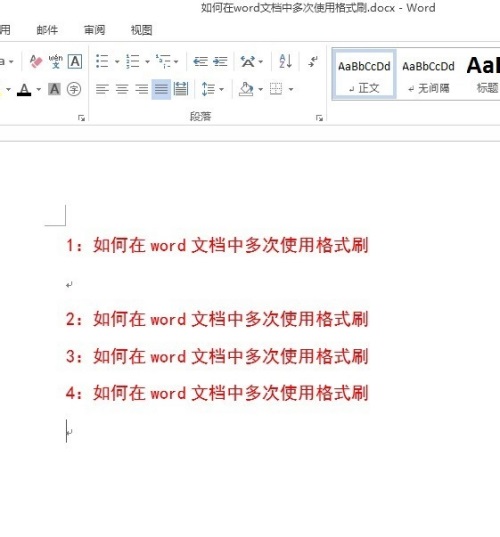The image size is (500, 537).
Task: Align text right
Action: 141,89
